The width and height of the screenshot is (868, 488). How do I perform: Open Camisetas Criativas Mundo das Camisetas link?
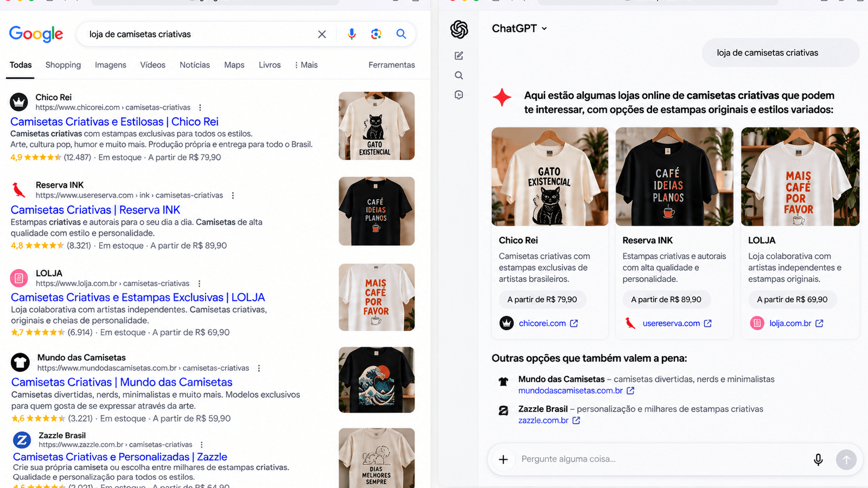tap(122, 382)
